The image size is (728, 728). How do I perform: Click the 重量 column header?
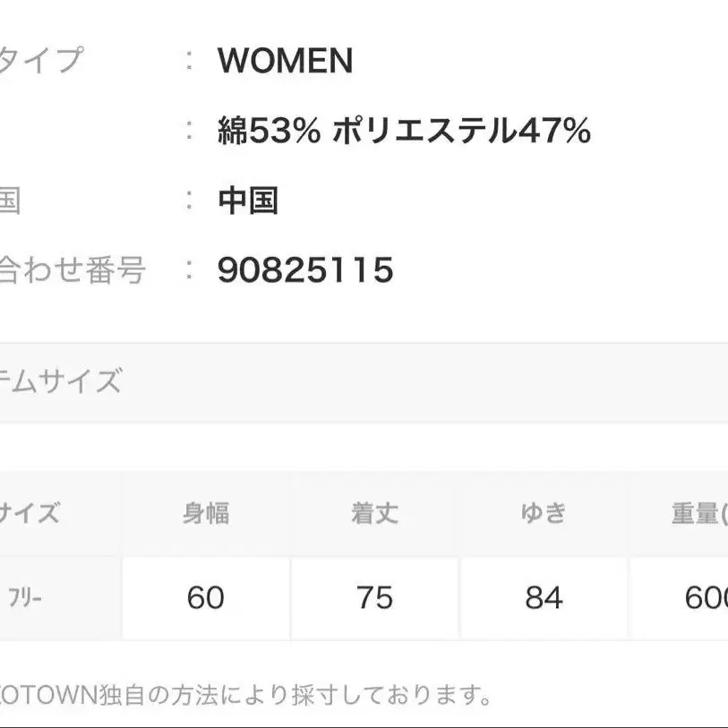(698, 514)
